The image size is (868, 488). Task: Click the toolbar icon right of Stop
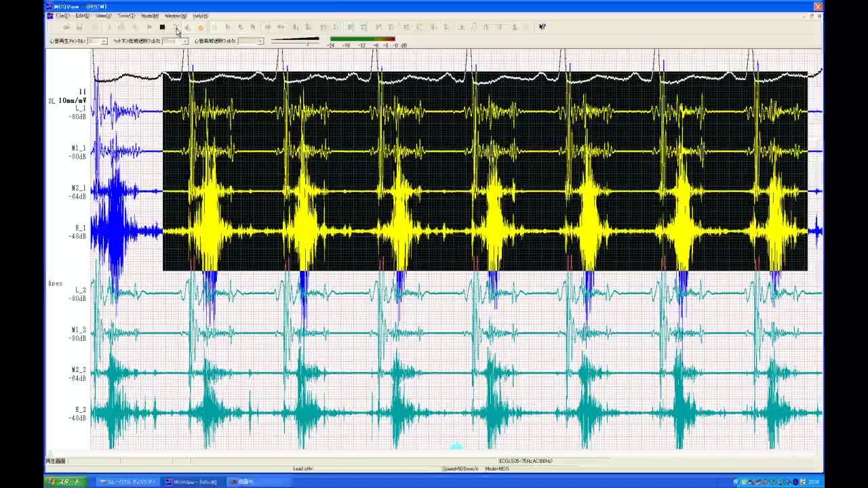[175, 27]
